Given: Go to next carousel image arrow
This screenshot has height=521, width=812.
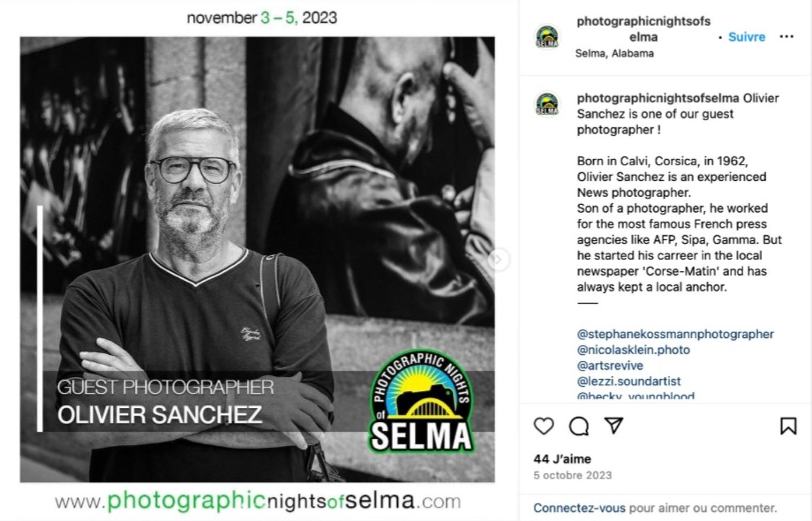Looking at the screenshot, I should [498, 259].
